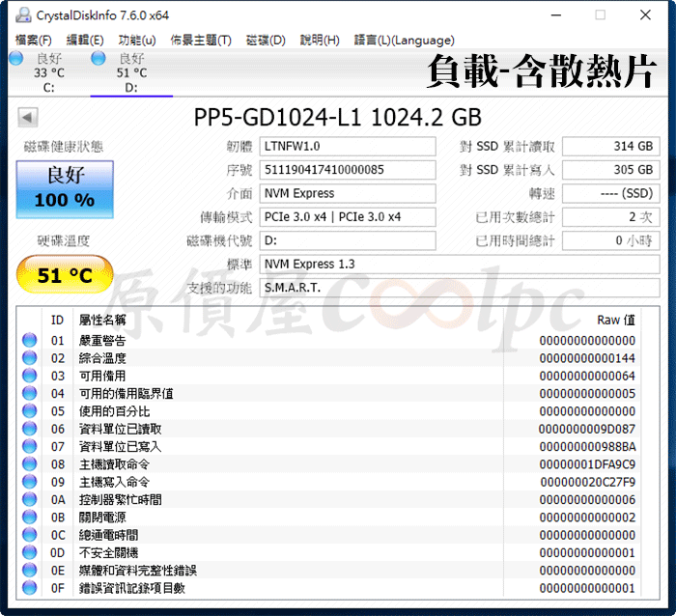Click status orb for 06 資料單位已讀取
Screen dimensions: 676x616
click(30, 429)
